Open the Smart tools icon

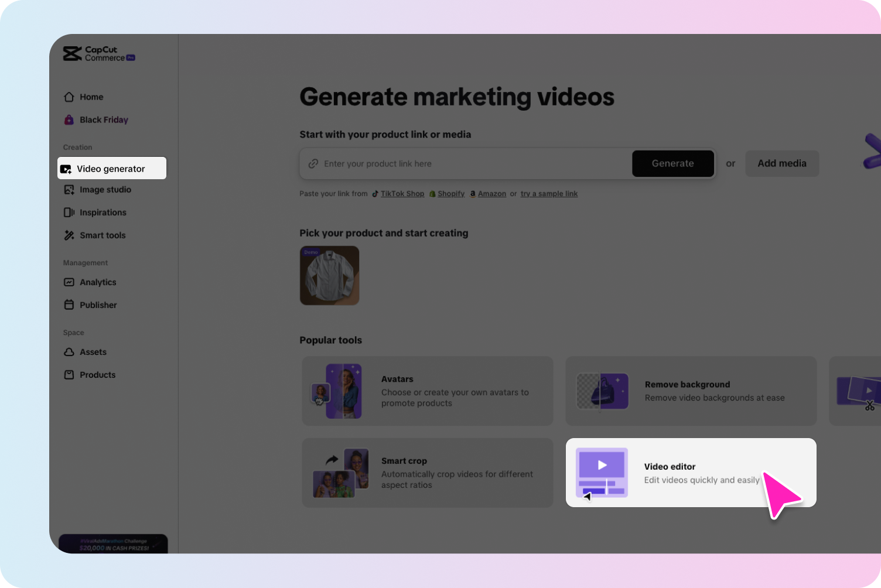pyautogui.click(x=70, y=235)
